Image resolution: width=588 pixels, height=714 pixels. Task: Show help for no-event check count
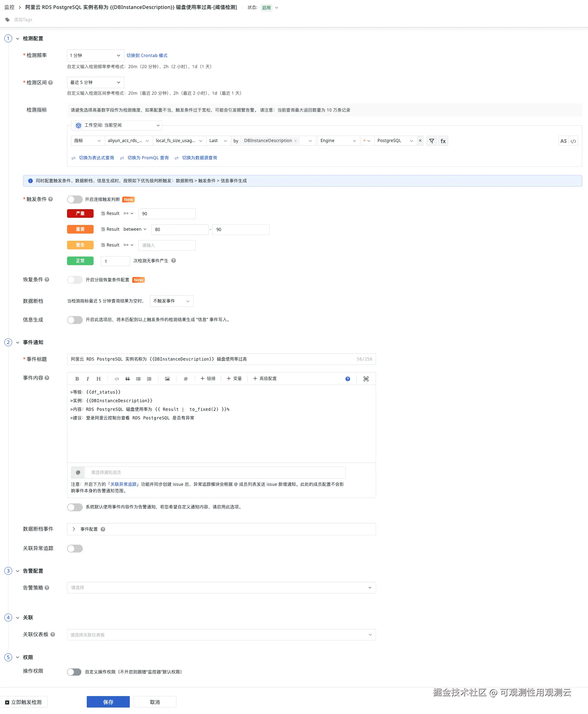pyautogui.click(x=174, y=261)
